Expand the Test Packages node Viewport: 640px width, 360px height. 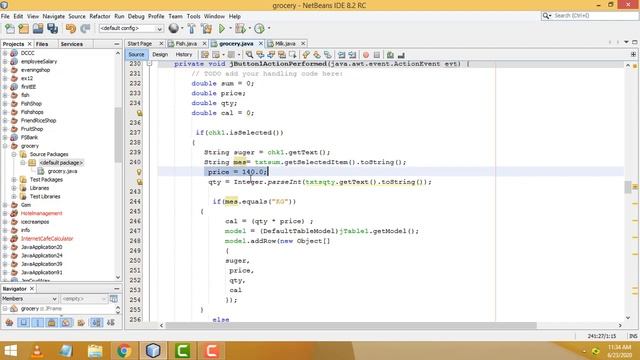pos(14,180)
